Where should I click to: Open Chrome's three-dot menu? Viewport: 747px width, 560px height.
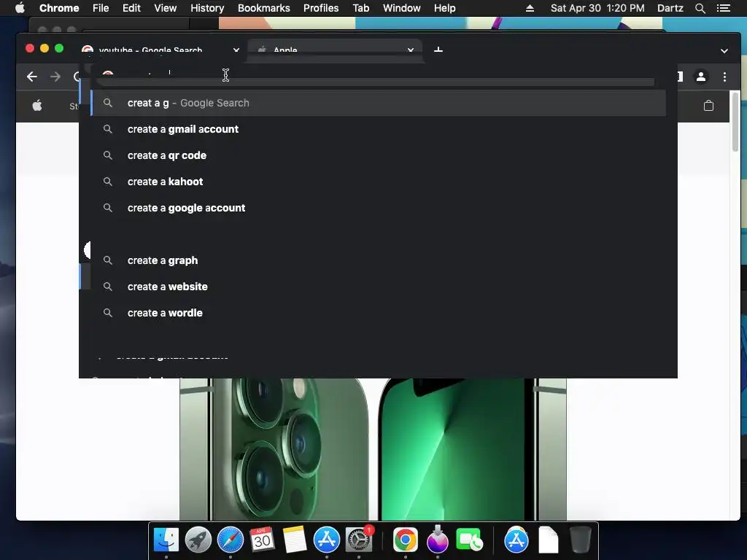click(724, 77)
